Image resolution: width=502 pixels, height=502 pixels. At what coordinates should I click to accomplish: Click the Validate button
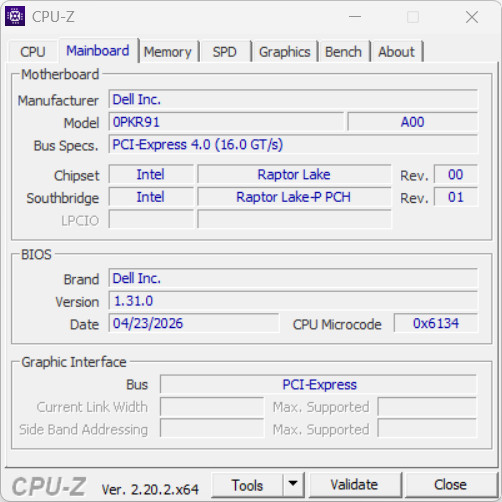pos(354,485)
